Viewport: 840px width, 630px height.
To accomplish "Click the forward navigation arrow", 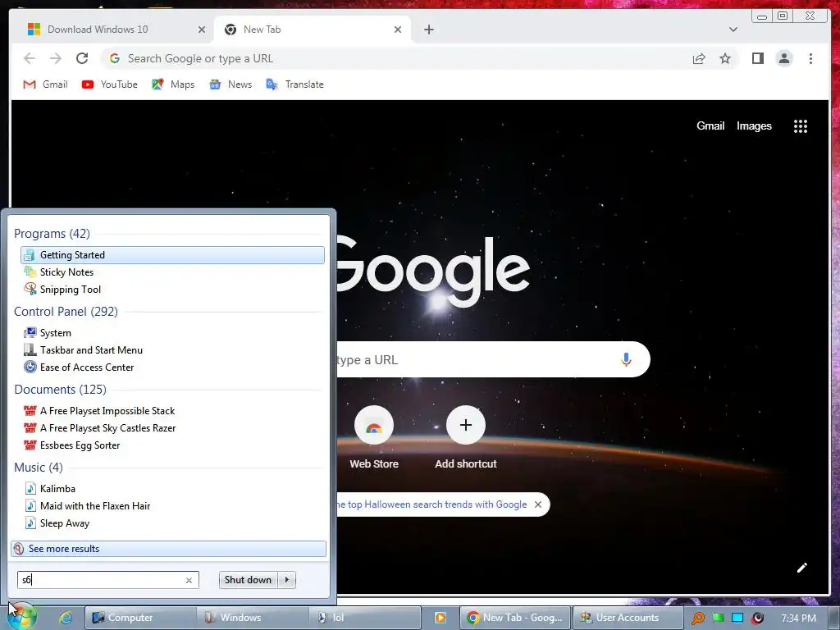I will [55, 58].
